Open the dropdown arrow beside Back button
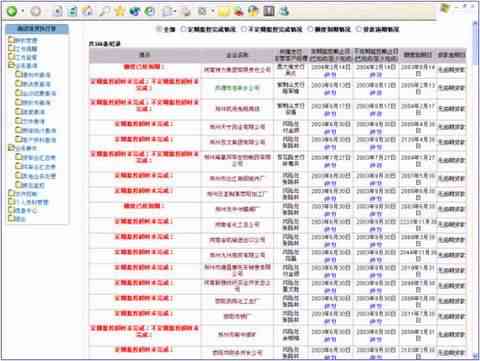 coord(23,12)
